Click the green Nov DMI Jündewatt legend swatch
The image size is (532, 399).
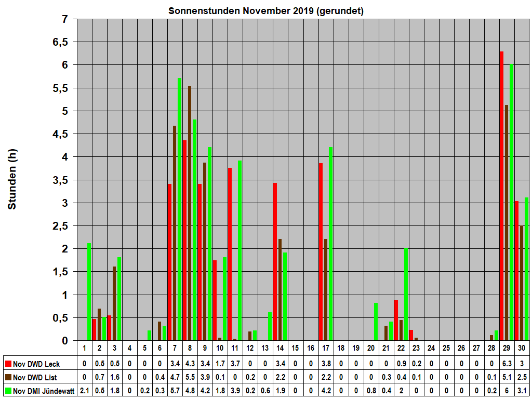(8, 391)
